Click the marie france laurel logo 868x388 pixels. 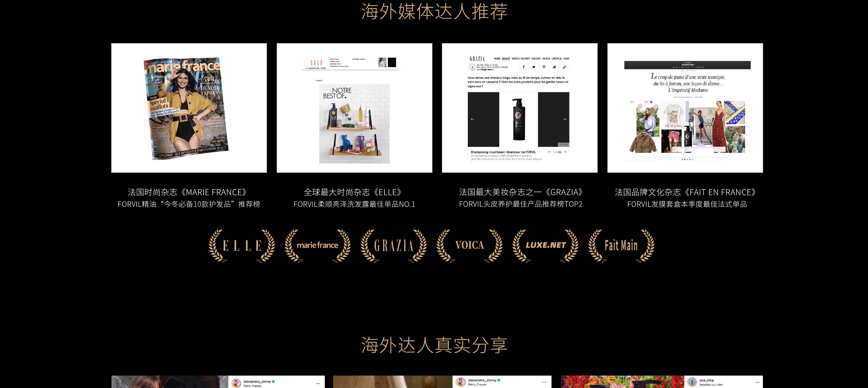point(317,245)
